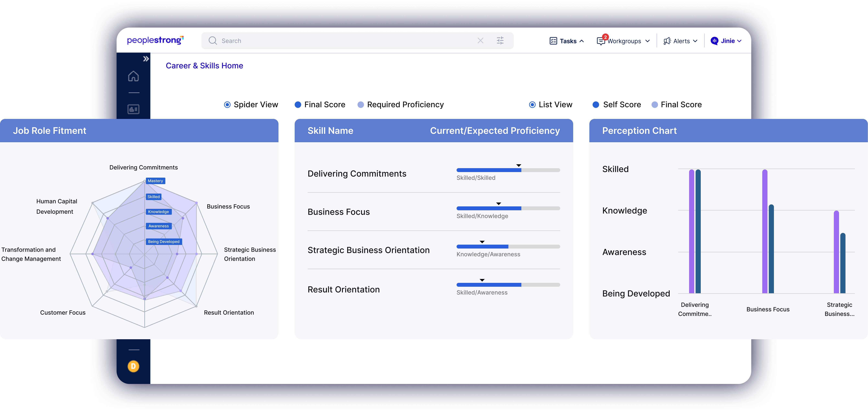Click the Mastery label on spider chart

155,181
